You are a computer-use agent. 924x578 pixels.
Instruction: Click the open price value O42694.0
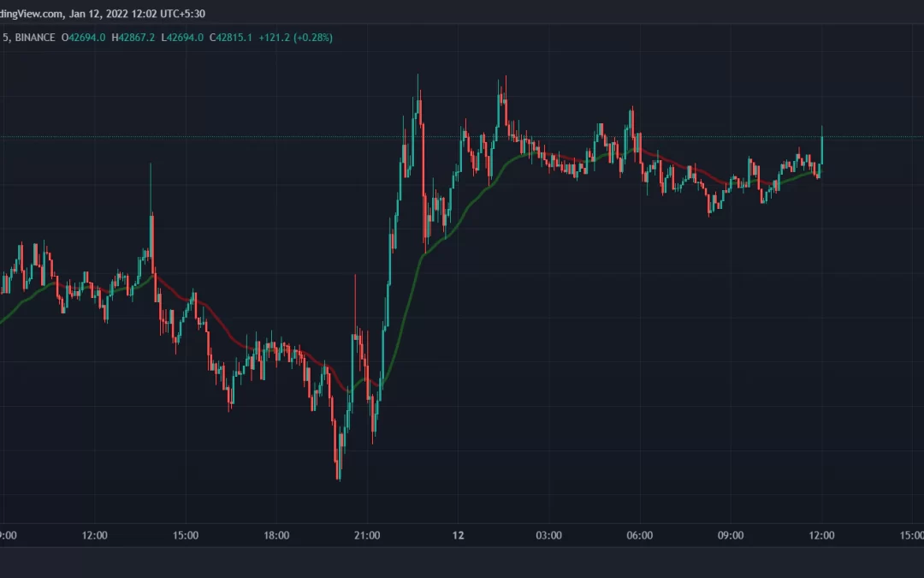tap(83, 38)
